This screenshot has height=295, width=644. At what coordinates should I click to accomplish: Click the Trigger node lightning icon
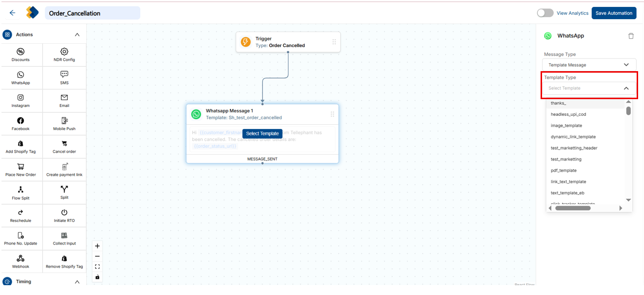point(246,42)
